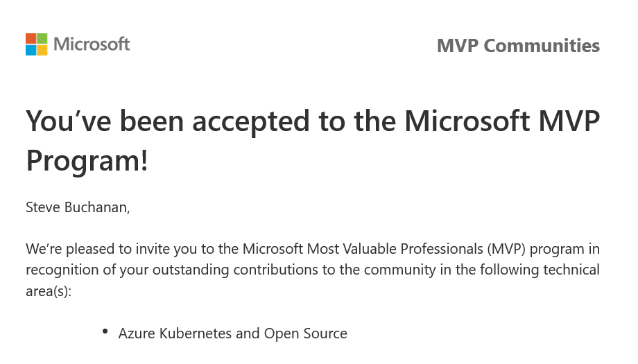Viewport: 638px width, 364px height.
Task: Click the Microsoft four-square logo
Action: click(x=36, y=44)
